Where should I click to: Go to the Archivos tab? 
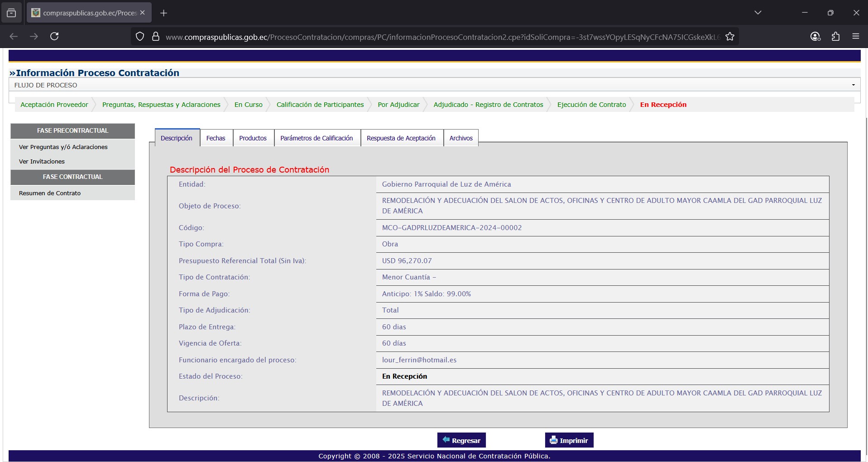pyautogui.click(x=460, y=138)
